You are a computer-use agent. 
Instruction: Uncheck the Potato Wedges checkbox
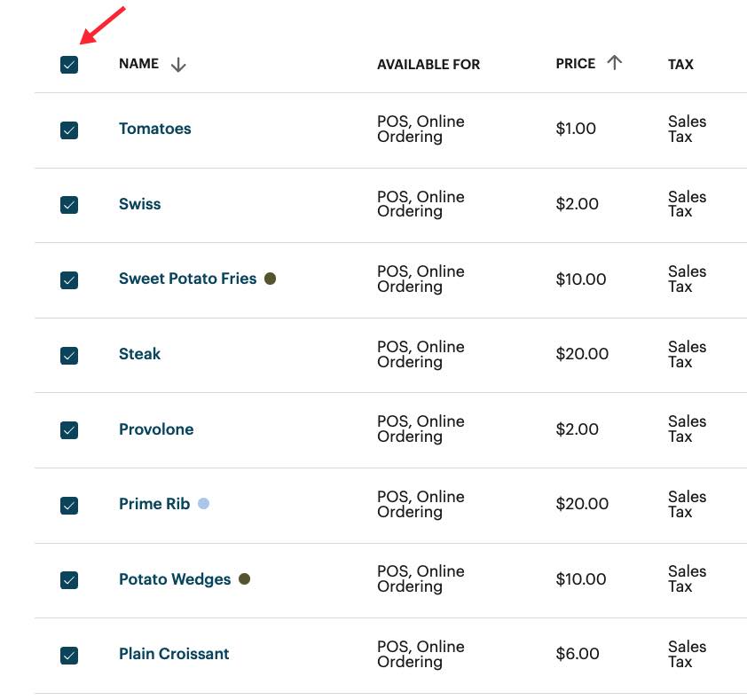[x=69, y=580]
